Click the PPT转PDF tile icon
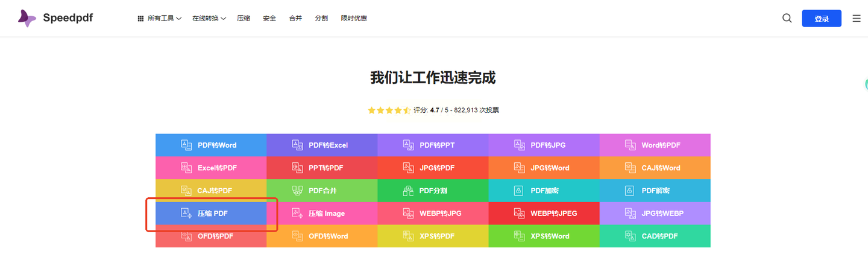This screenshot has width=868, height=266. (297, 168)
